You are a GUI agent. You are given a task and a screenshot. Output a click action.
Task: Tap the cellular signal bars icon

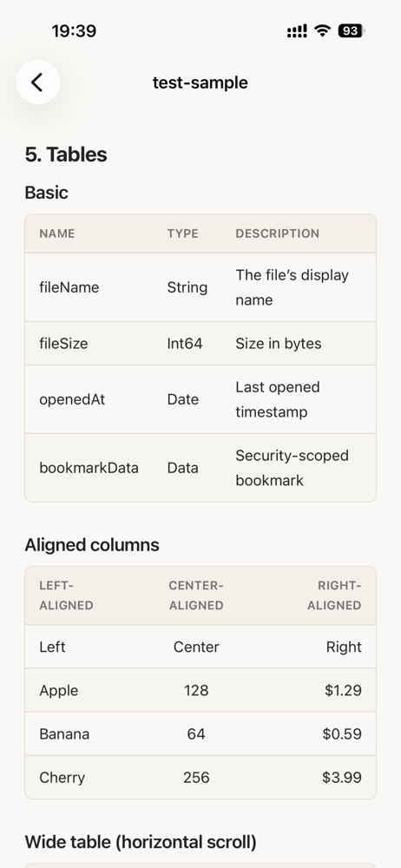[x=297, y=31]
